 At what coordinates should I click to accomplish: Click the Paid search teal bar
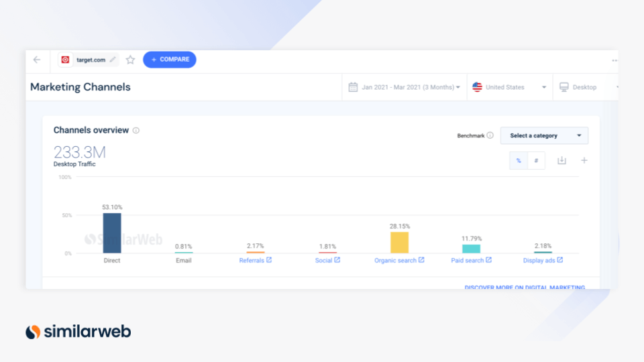(x=471, y=249)
